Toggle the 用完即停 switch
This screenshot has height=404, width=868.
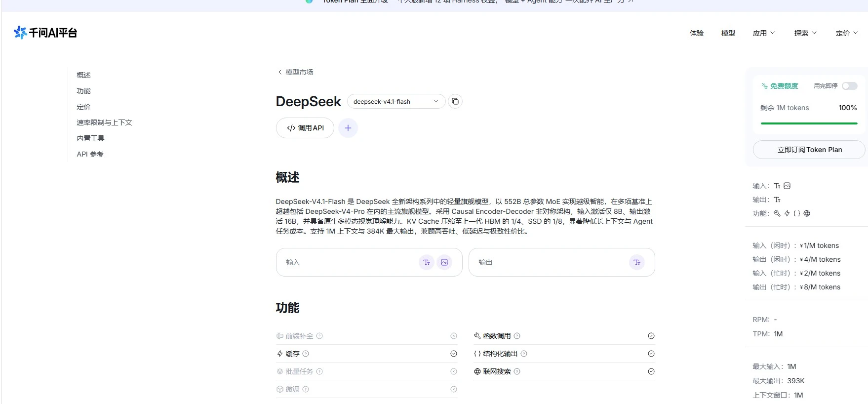point(850,86)
